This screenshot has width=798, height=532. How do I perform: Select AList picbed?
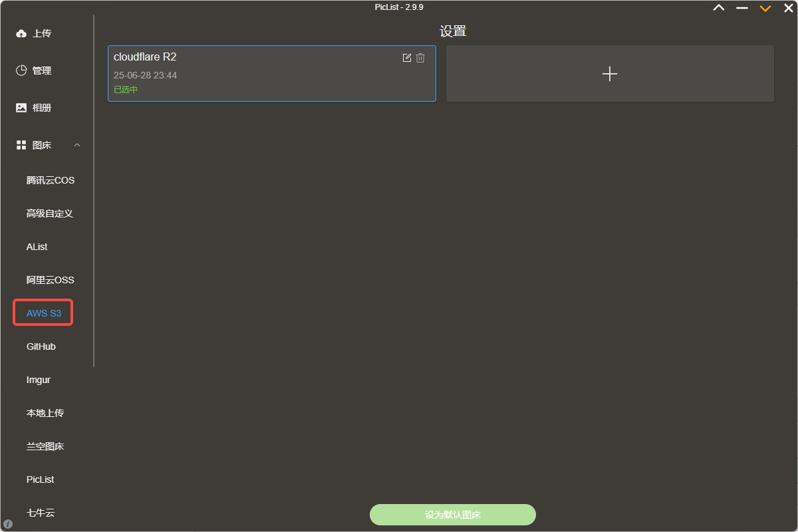pyautogui.click(x=37, y=247)
